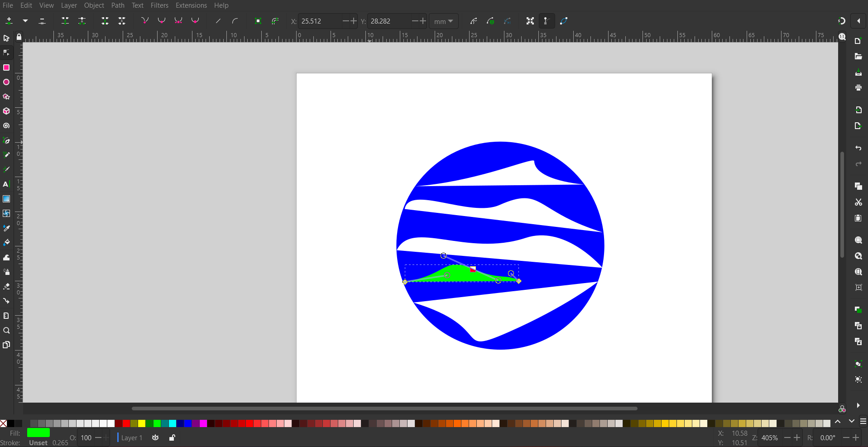The width and height of the screenshot is (868, 447).
Task: Select the Connector tool
Action: coord(6,301)
